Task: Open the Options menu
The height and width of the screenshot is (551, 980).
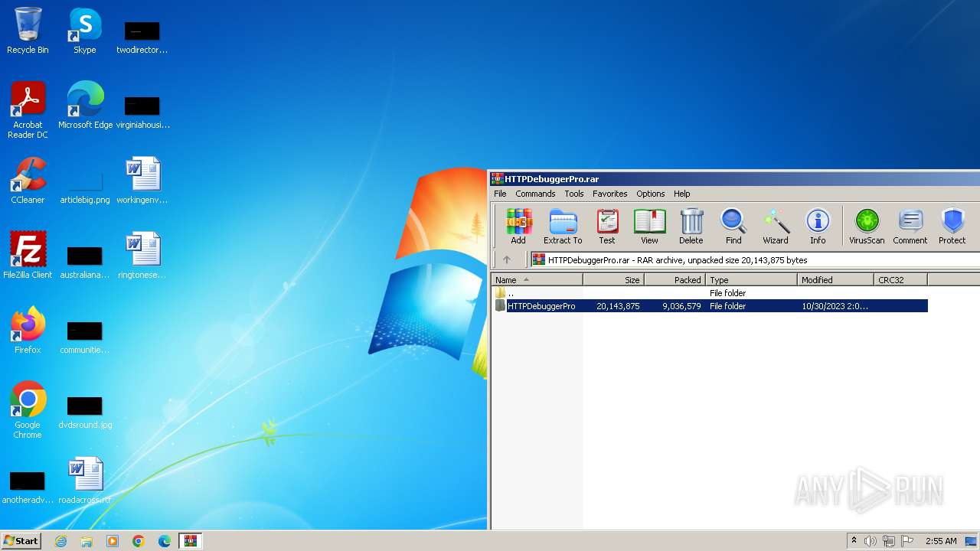Action: (x=651, y=194)
